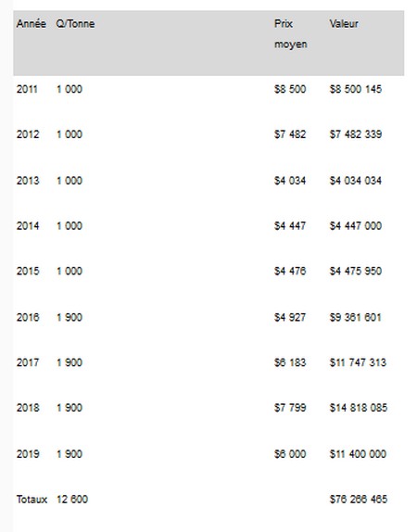Viewport: 417px width, 532px height.
Task: Select the 2013 value $4 034 034
Action: [356, 181]
